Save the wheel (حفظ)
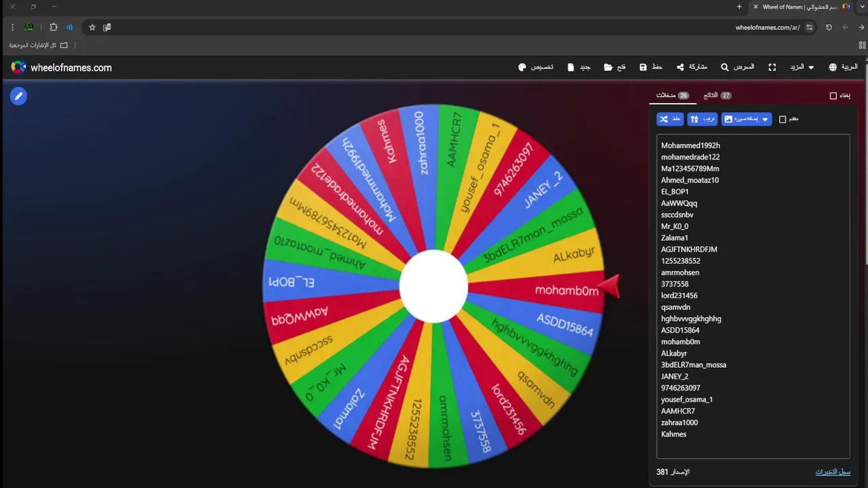Viewport: 868px width, 488px height. coord(651,67)
